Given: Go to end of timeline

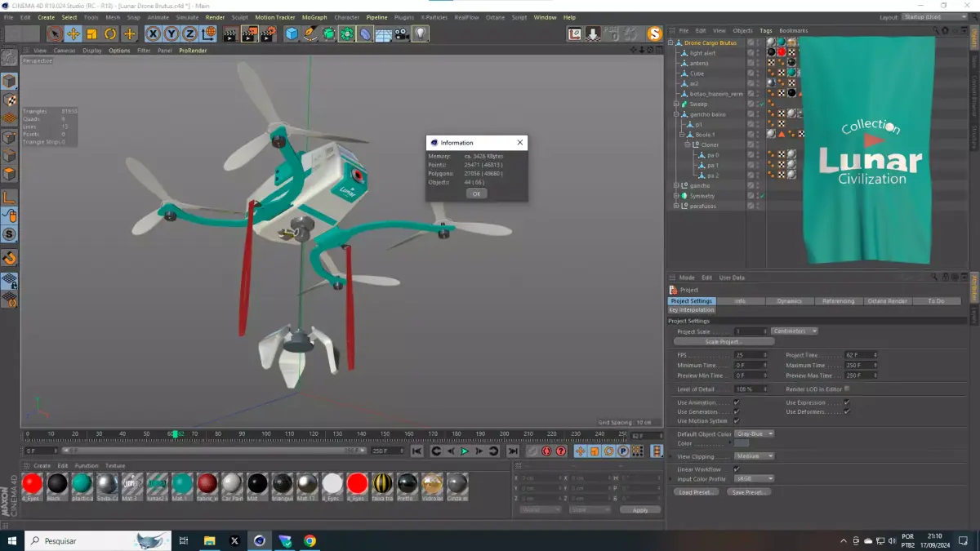Looking at the screenshot, I should point(513,451).
